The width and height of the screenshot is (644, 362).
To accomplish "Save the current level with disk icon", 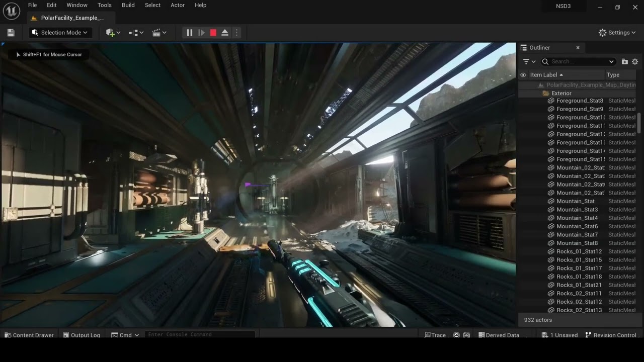I will (x=11, y=33).
